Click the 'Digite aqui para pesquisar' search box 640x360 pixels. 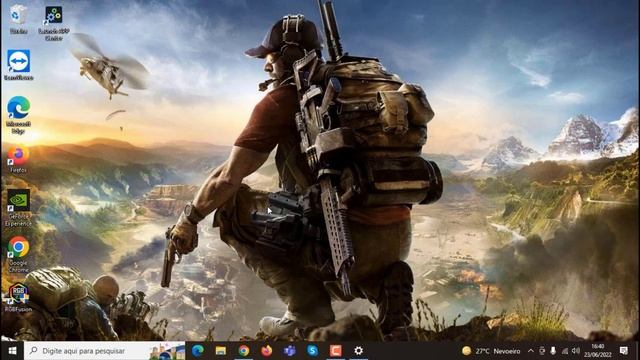[104, 351]
